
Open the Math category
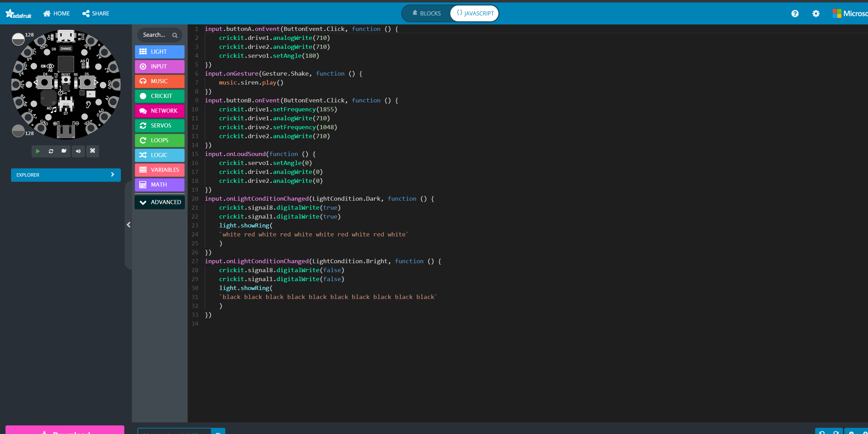point(160,185)
